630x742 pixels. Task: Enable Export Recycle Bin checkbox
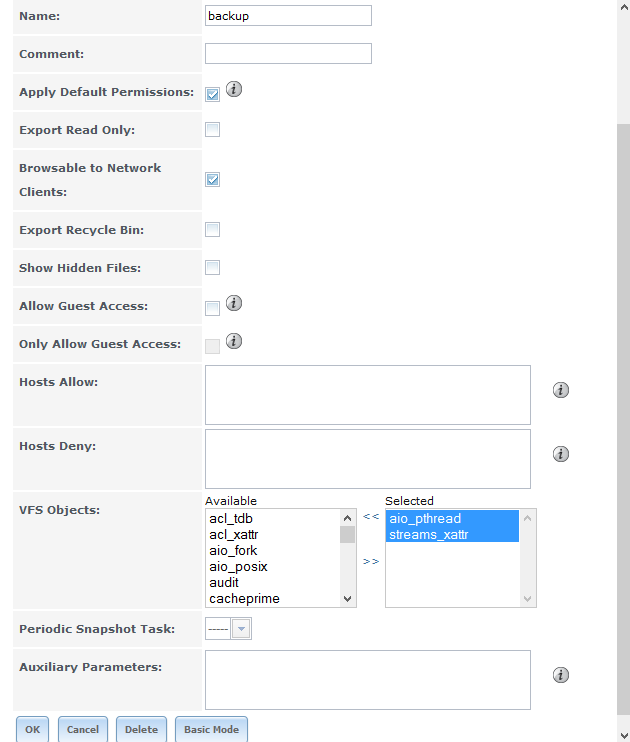point(213,230)
